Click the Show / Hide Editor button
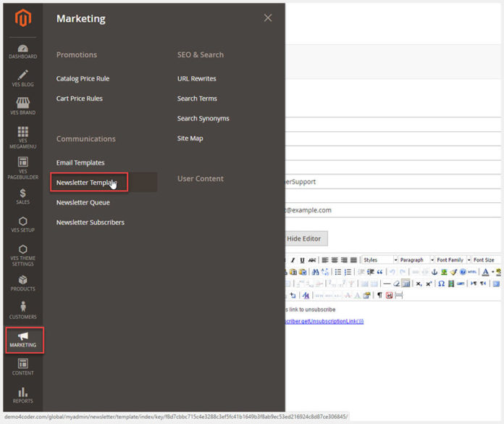The height and width of the screenshot is (424, 504). [x=303, y=238]
